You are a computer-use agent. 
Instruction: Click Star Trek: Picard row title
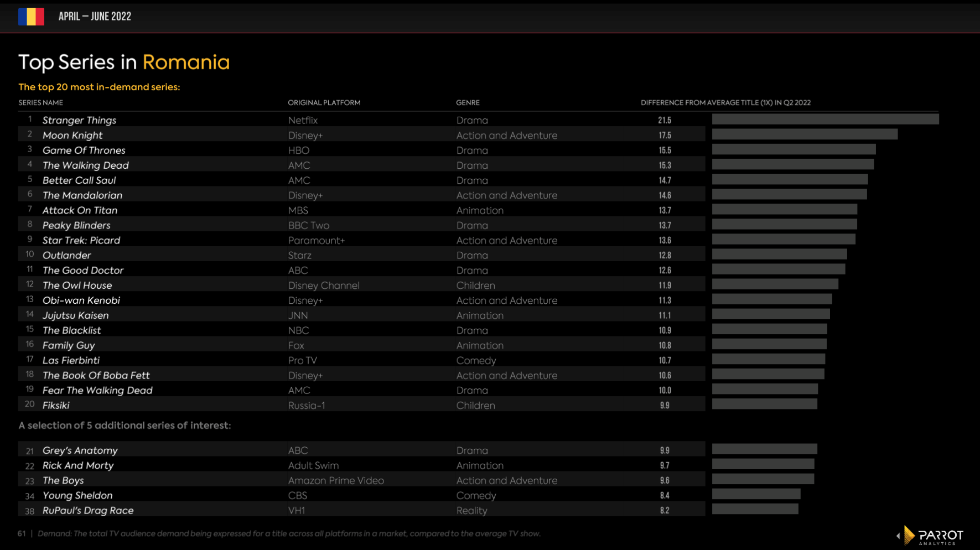[x=81, y=240]
